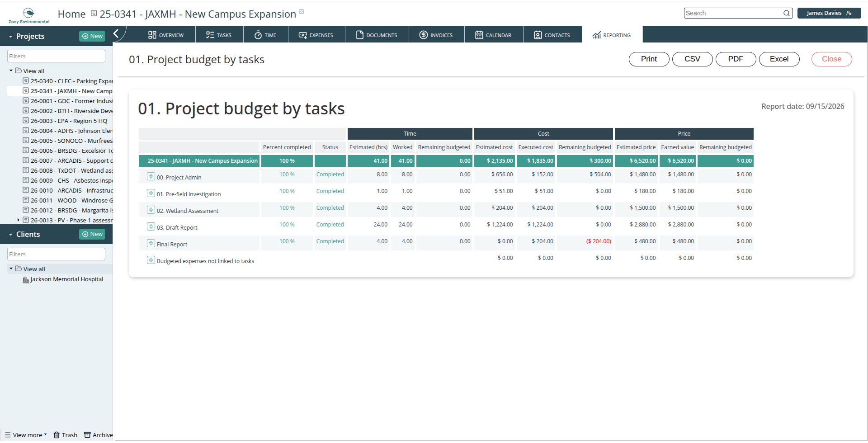The image size is (868, 443).
Task: Expand the 26-0013 PV Phase 1 project
Action: (18, 220)
